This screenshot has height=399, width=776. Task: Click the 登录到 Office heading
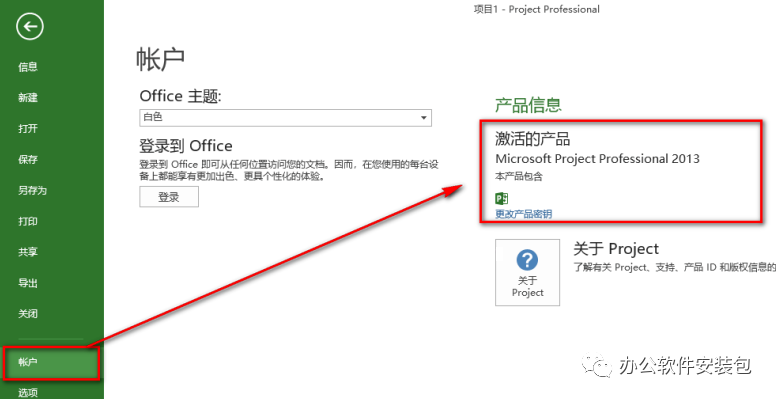click(186, 146)
